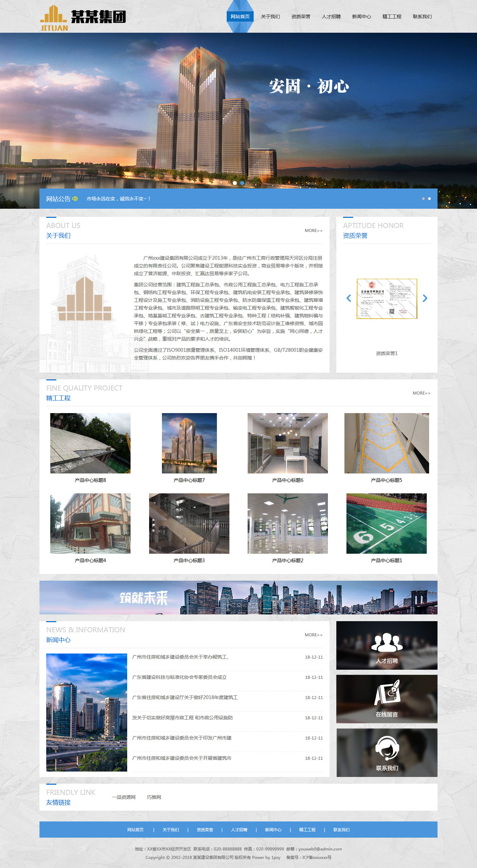Open 产品中心标题1 project image

point(387,523)
